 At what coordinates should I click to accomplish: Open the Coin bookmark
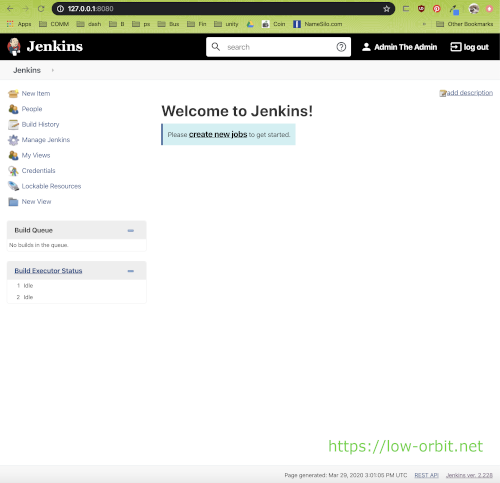(x=274, y=24)
